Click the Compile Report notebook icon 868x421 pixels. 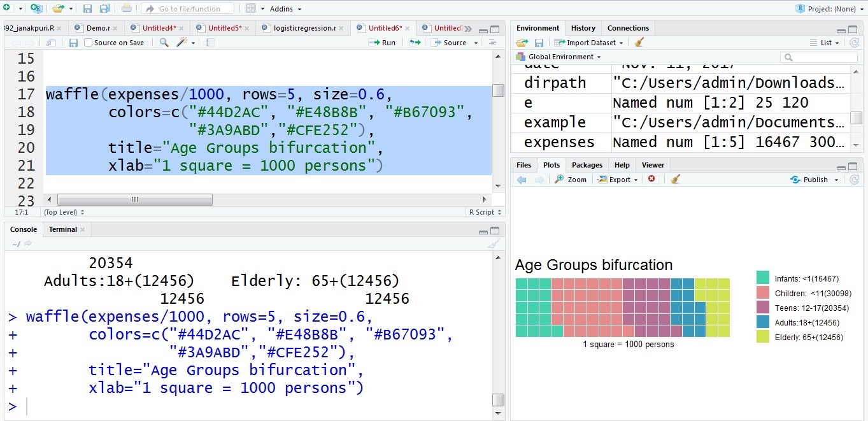coord(211,43)
